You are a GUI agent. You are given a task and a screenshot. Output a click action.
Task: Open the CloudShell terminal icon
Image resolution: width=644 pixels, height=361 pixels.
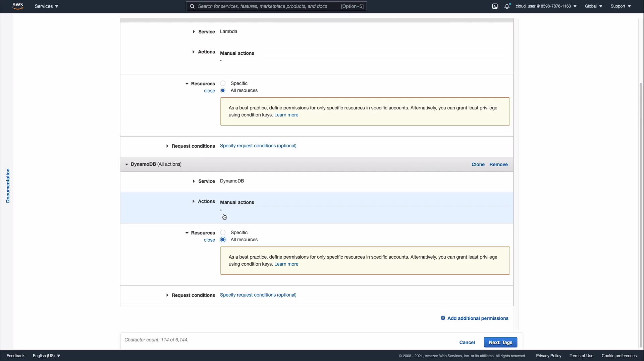coord(495,6)
